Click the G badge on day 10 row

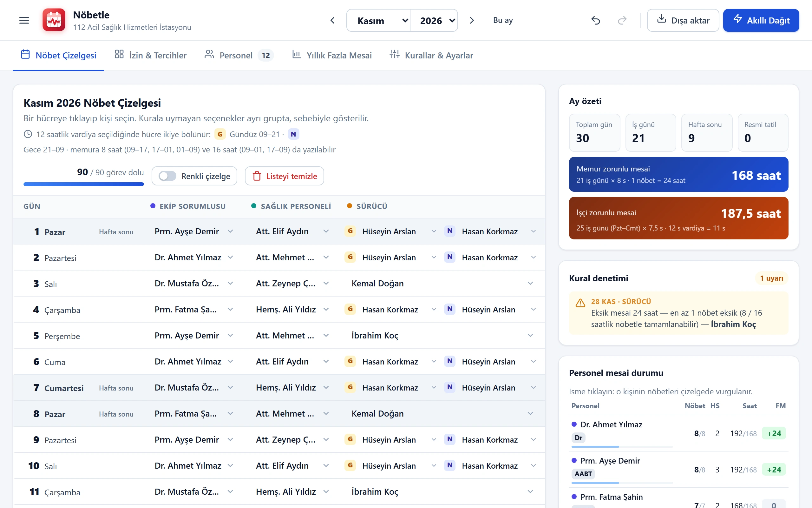point(350,465)
